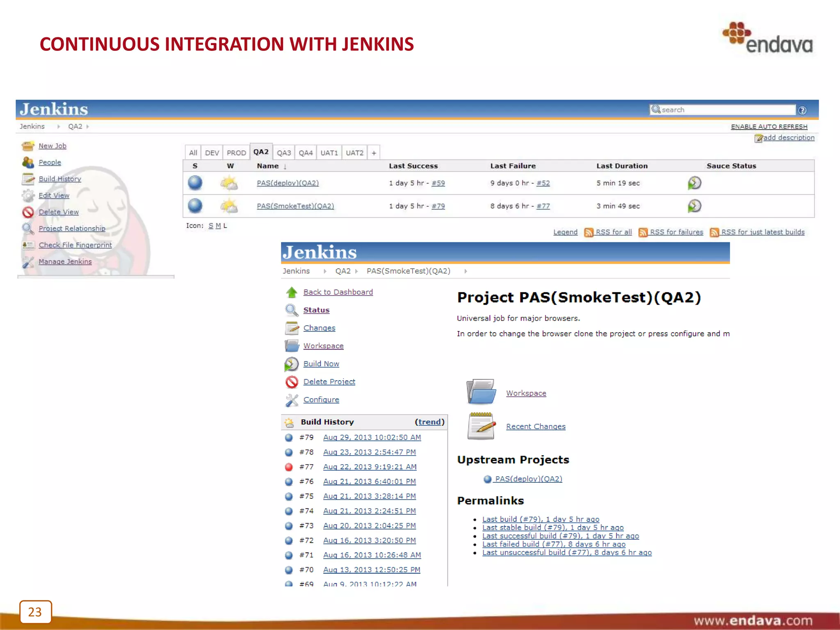Click blue status ball for PAS(deploy)(QA2)
The height and width of the screenshot is (630, 840).
[x=195, y=183]
